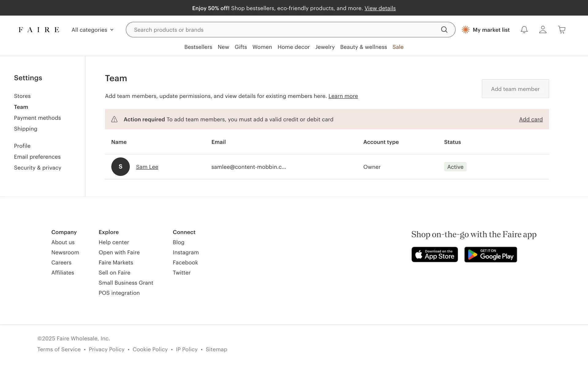Click the My market list starburst icon
588x368 pixels.
[x=466, y=30]
